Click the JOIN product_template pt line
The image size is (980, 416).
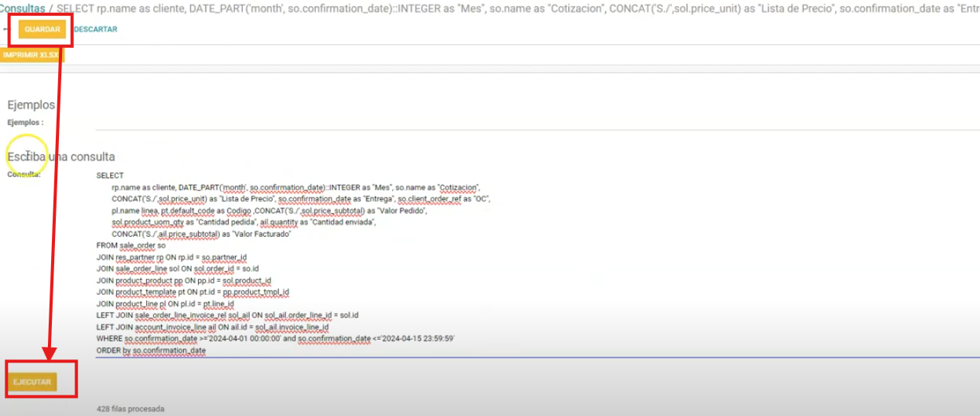click(193, 292)
